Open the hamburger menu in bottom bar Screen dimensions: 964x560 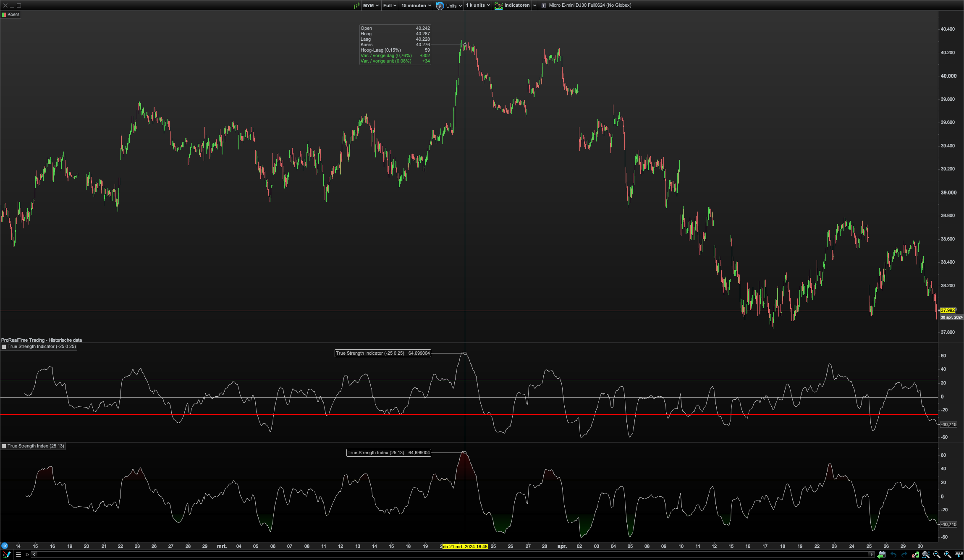pyautogui.click(x=18, y=555)
